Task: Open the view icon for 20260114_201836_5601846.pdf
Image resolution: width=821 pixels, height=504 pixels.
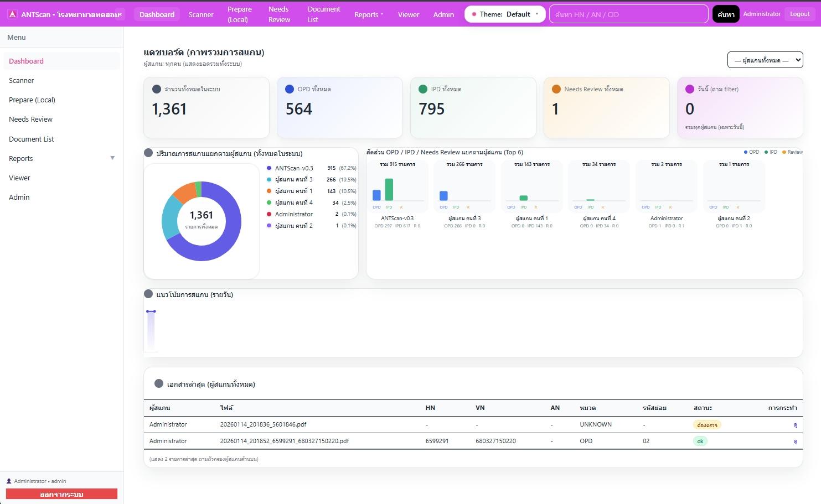Action: tap(795, 425)
